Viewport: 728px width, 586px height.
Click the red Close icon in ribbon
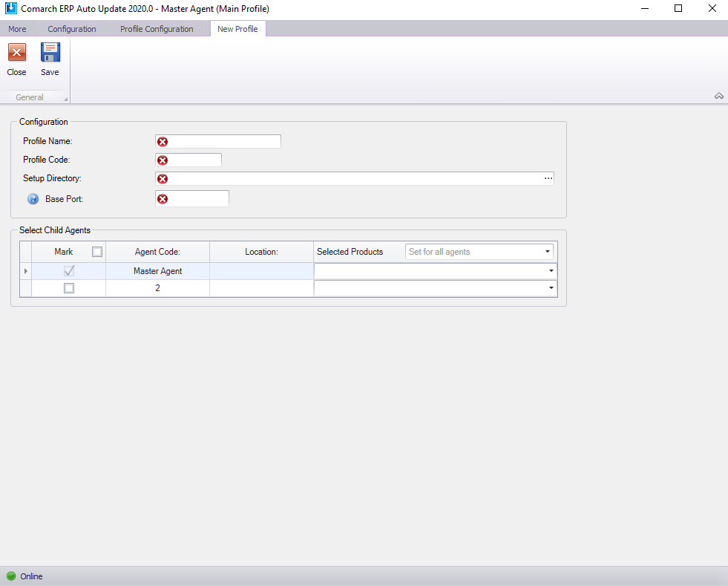click(x=17, y=53)
